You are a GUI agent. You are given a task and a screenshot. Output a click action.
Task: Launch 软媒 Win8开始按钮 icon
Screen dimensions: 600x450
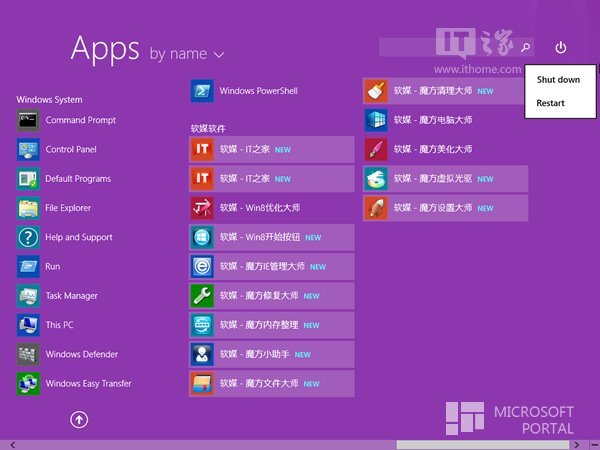pos(202,237)
